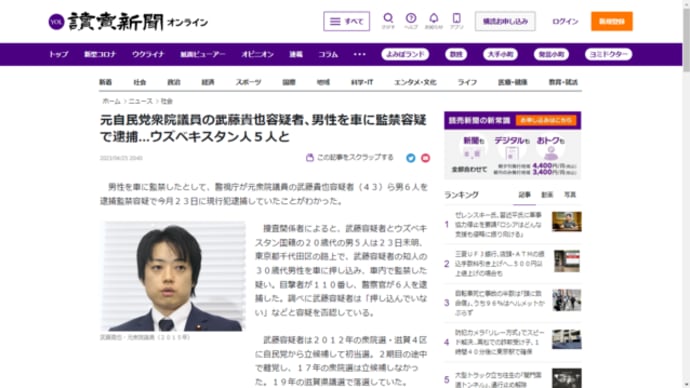Open 新型コロナ navigation item
The width and height of the screenshot is (690, 388).
tap(100, 54)
